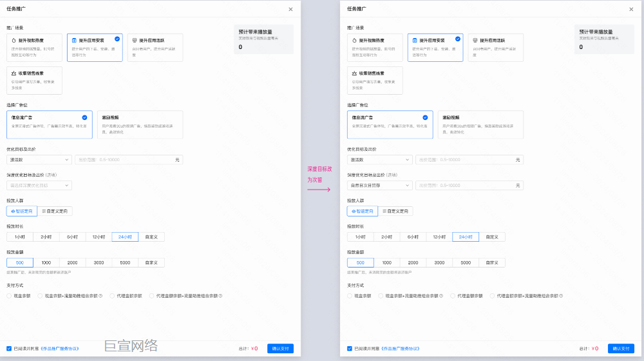Uncheck service agreement checkbox in left dialog
This screenshot has width=644, height=361.
pos(9,348)
